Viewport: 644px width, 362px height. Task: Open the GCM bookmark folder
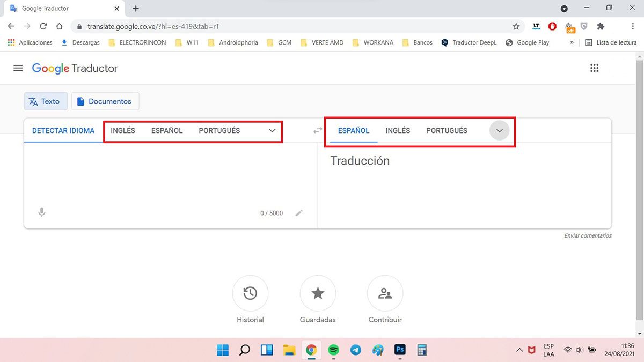point(279,42)
